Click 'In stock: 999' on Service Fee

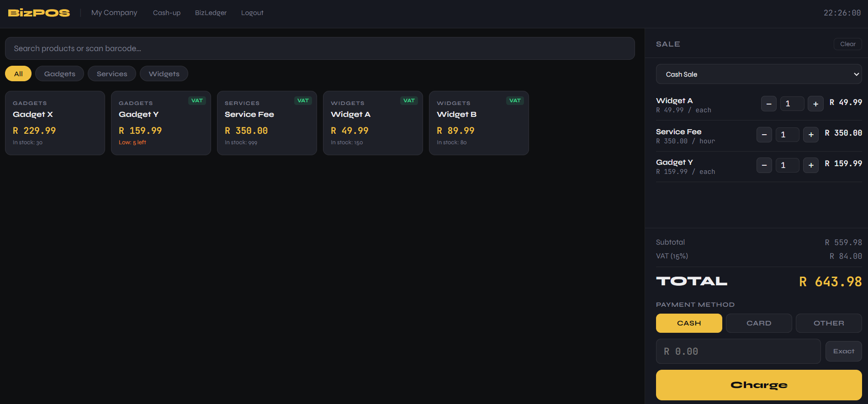(241, 142)
